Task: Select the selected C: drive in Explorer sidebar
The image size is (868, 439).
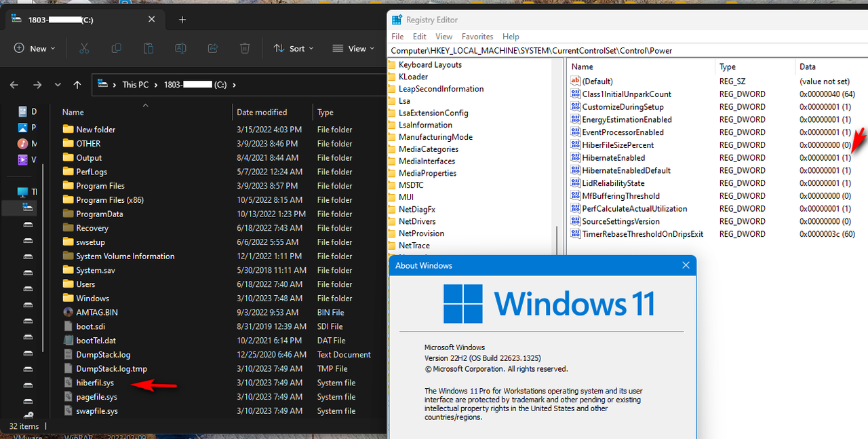Action: point(27,208)
